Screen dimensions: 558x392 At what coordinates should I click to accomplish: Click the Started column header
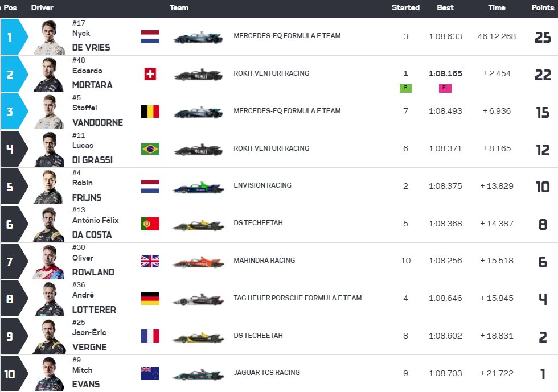pyautogui.click(x=405, y=7)
